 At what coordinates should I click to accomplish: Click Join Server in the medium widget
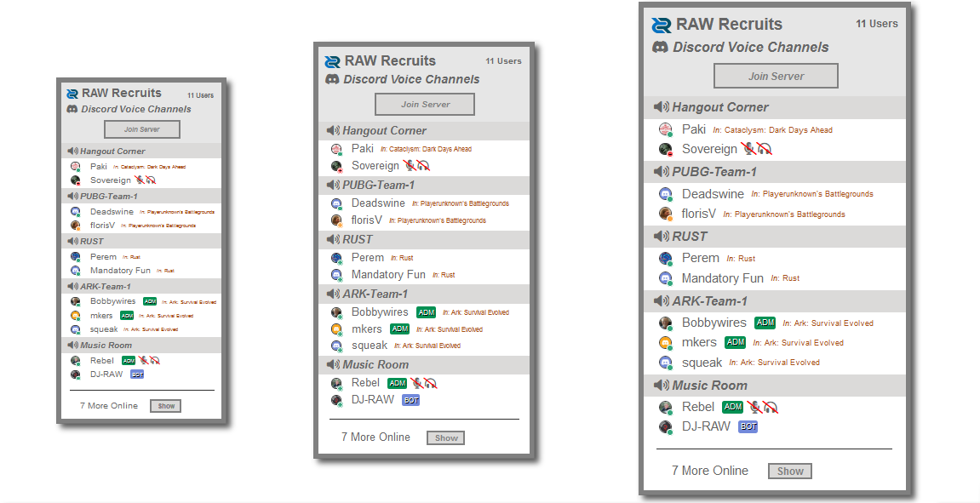point(425,105)
